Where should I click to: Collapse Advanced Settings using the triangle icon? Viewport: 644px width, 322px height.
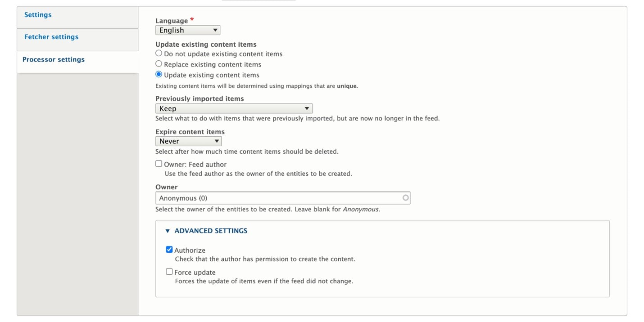coord(168,231)
